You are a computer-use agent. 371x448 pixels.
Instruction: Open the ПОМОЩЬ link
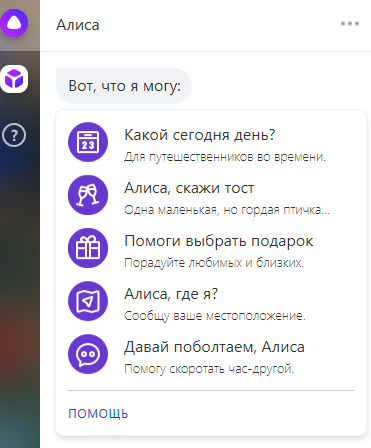tap(98, 414)
